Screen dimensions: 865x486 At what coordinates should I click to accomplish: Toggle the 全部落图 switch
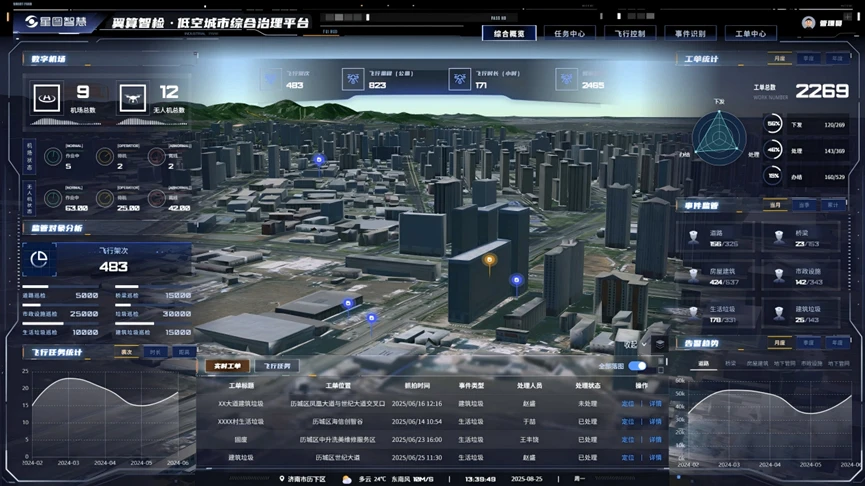(636, 366)
